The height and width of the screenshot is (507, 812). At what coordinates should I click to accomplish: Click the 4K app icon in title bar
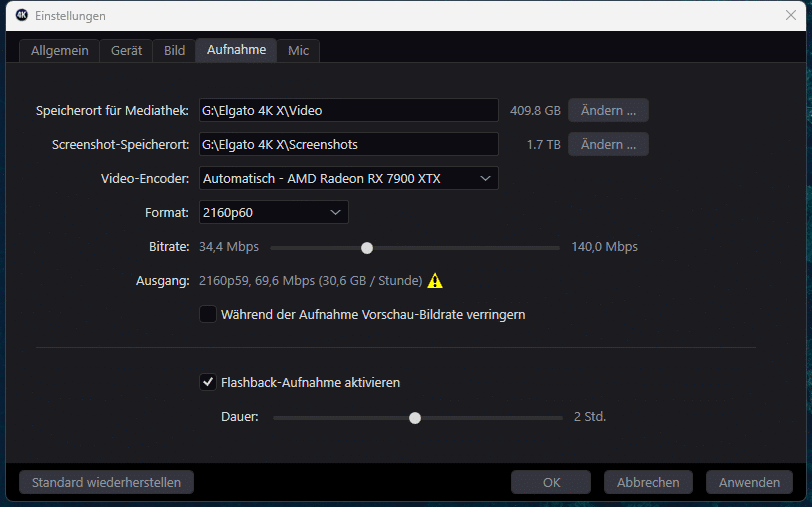pyautogui.click(x=21, y=15)
